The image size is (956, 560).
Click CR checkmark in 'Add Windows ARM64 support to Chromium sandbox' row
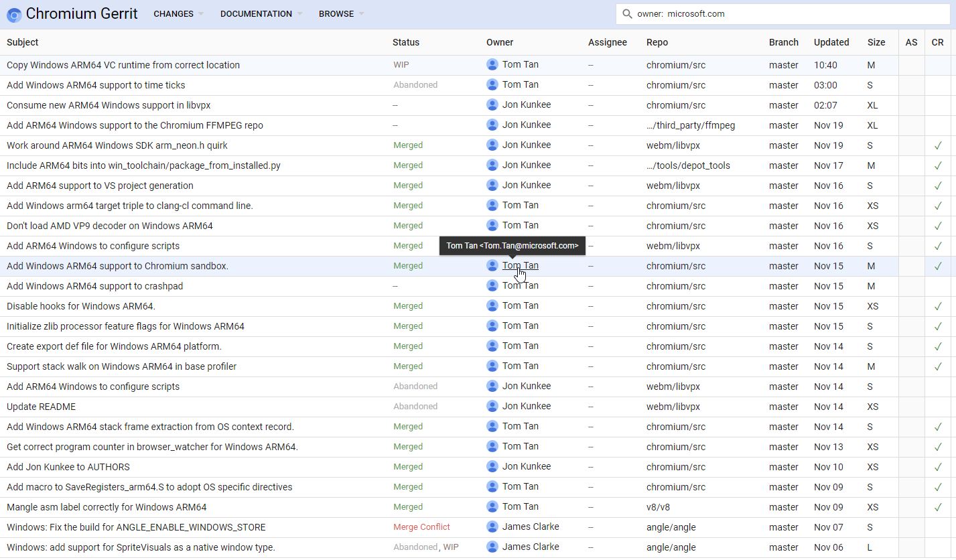pos(938,266)
